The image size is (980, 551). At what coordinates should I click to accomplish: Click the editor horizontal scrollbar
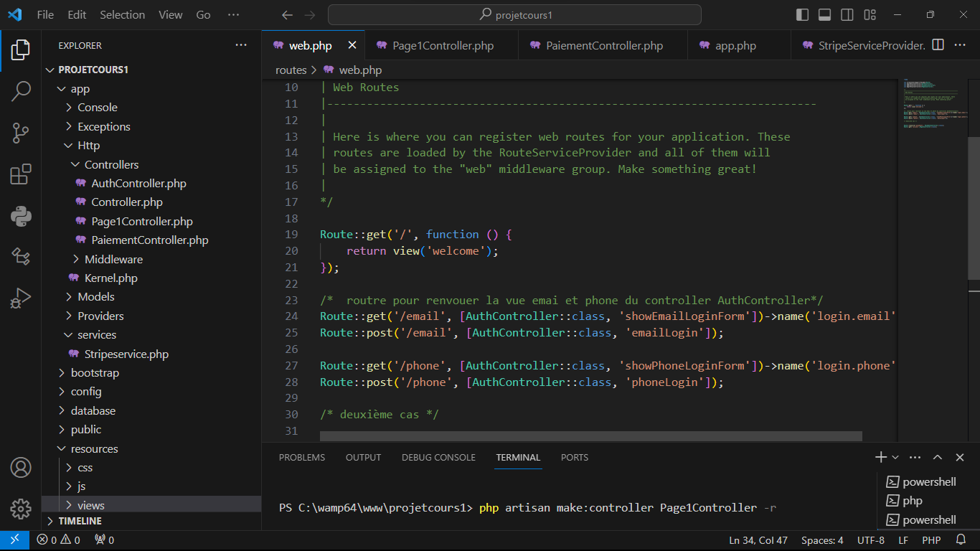click(x=590, y=436)
